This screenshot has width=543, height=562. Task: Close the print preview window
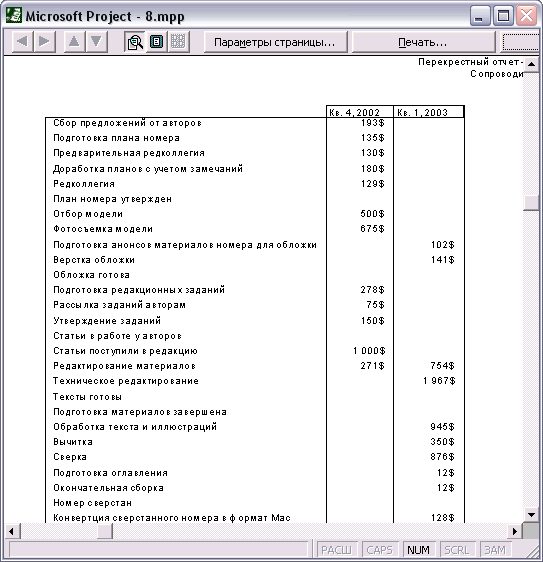coord(526,16)
